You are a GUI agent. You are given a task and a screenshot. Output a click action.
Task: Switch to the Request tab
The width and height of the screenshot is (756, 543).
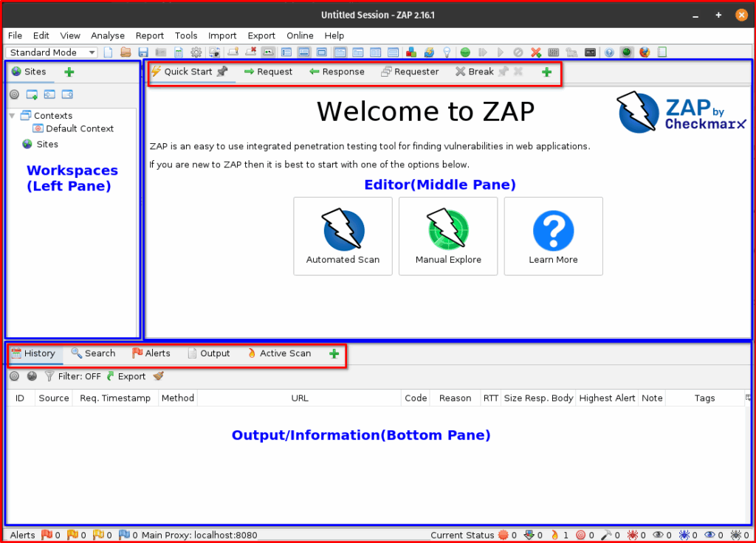pyautogui.click(x=268, y=72)
